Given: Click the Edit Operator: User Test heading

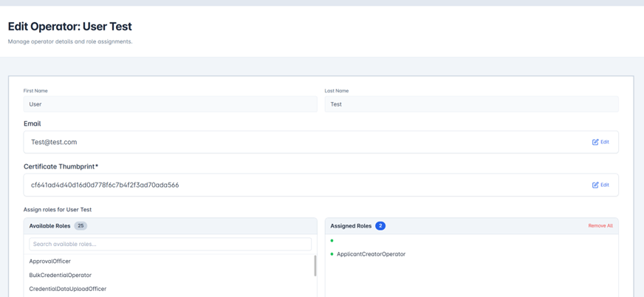Looking at the screenshot, I should (x=70, y=27).
